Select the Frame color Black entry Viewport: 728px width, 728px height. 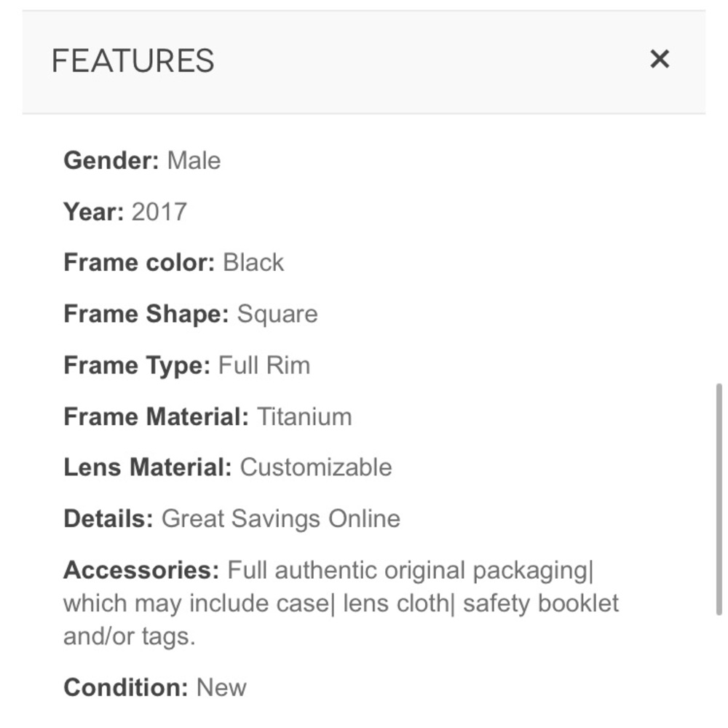[174, 262]
